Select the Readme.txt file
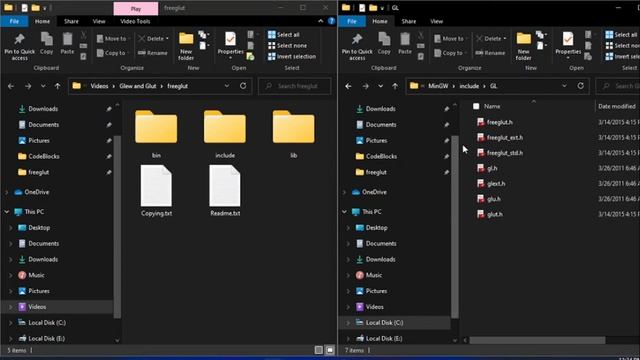The height and width of the screenshot is (360, 640). coord(225,191)
